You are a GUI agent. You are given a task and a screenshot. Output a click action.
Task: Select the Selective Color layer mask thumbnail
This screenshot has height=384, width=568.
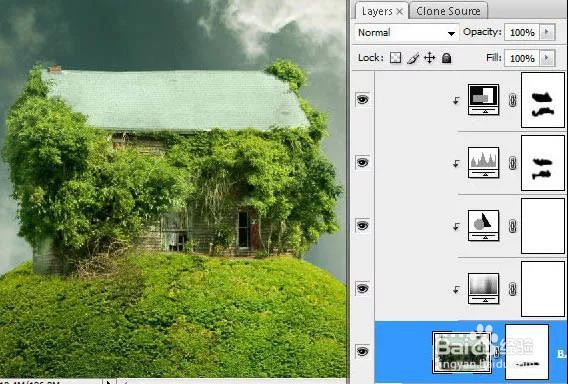[x=543, y=100]
